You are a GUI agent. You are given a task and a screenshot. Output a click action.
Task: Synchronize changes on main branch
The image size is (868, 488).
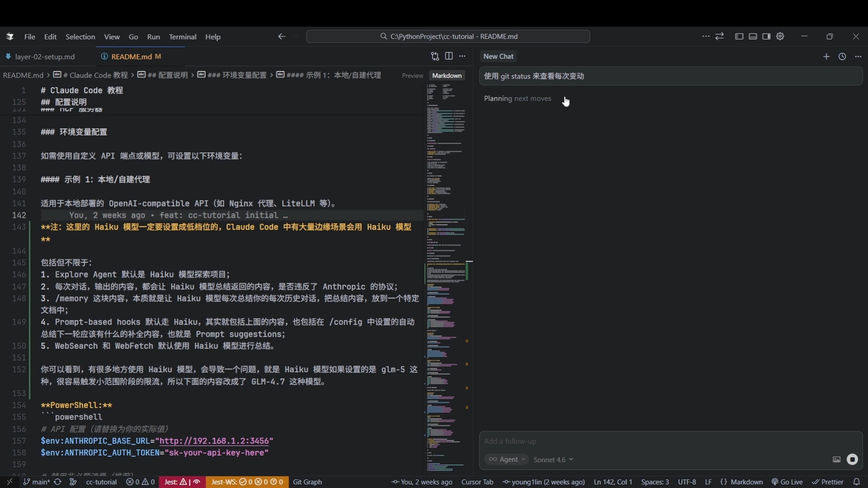57,482
